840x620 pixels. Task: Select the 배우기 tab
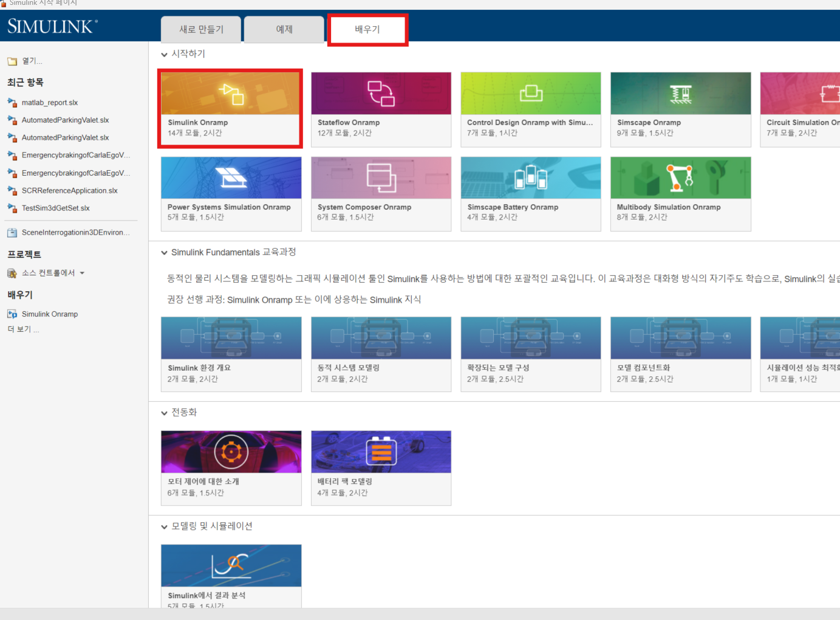[367, 29]
